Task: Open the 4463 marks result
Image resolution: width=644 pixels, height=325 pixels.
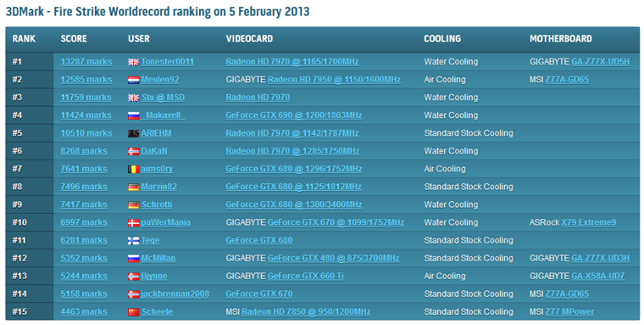Action: click(x=84, y=311)
